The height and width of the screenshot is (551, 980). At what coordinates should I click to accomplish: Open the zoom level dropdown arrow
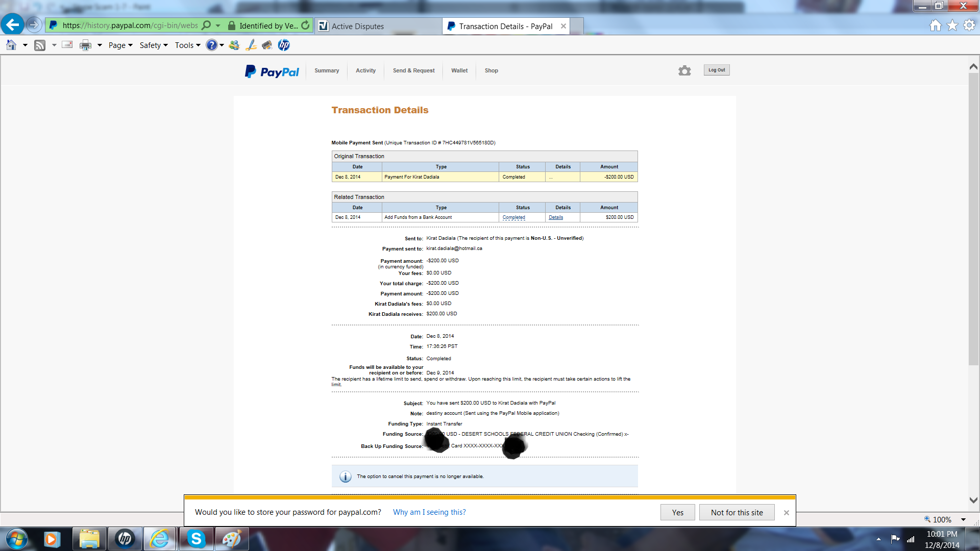coord(963,520)
